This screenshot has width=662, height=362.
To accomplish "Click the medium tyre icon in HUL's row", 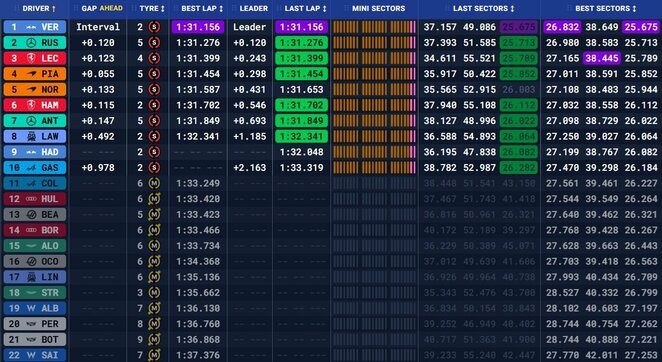I will point(154,199).
